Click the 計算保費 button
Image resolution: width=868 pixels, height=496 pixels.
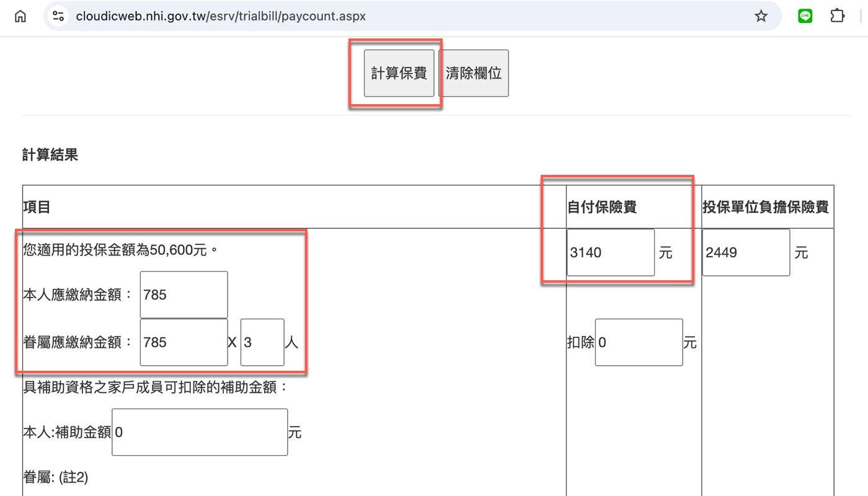click(398, 73)
